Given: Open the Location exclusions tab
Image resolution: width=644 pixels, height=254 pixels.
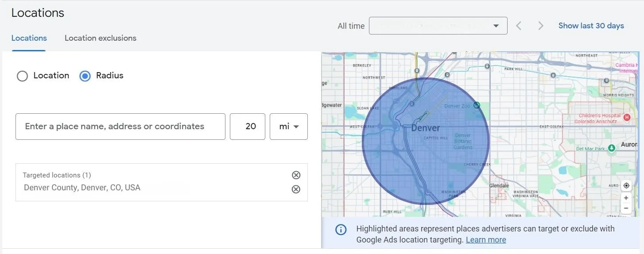Looking at the screenshot, I should click(x=101, y=38).
